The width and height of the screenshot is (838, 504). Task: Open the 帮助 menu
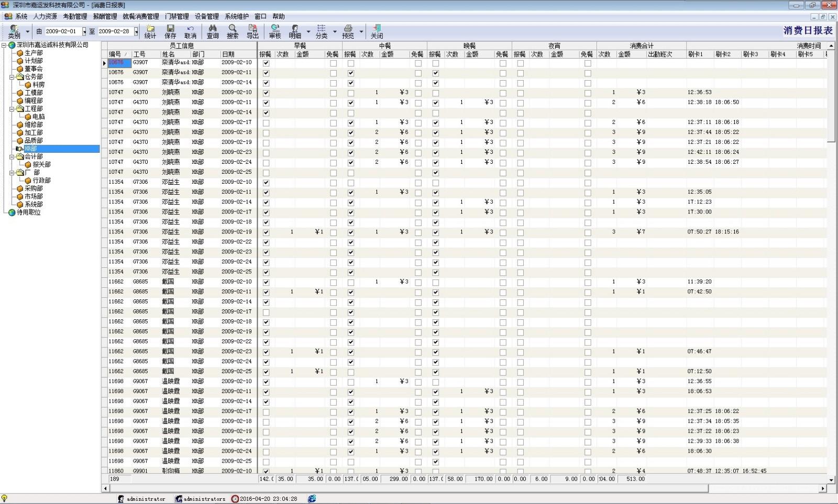(279, 17)
